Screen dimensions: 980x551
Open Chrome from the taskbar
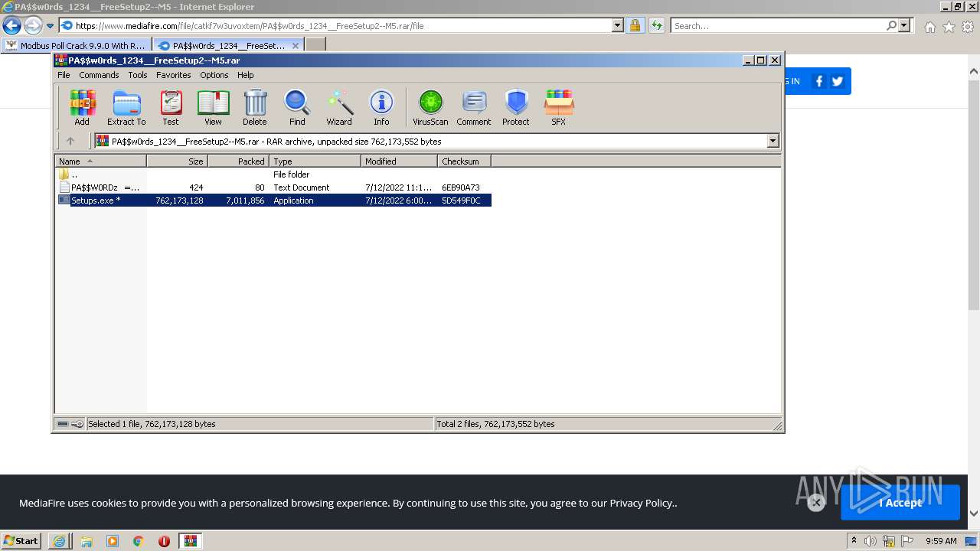(139, 540)
